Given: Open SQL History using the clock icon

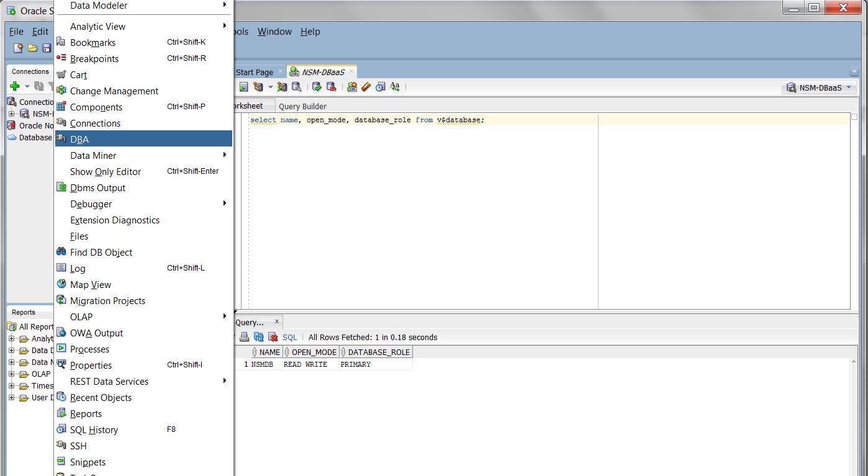Looking at the screenshot, I should [380, 86].
